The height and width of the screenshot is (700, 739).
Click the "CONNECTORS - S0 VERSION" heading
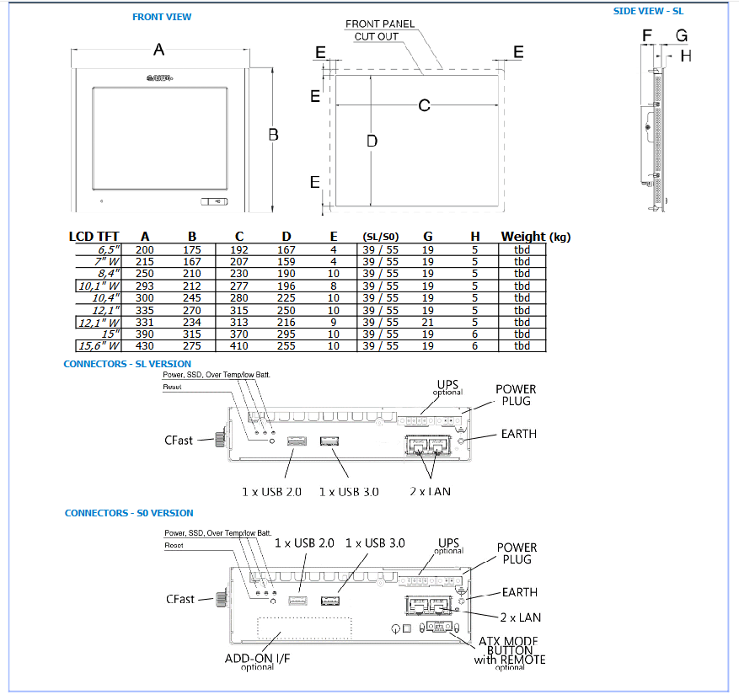point(129,513)
